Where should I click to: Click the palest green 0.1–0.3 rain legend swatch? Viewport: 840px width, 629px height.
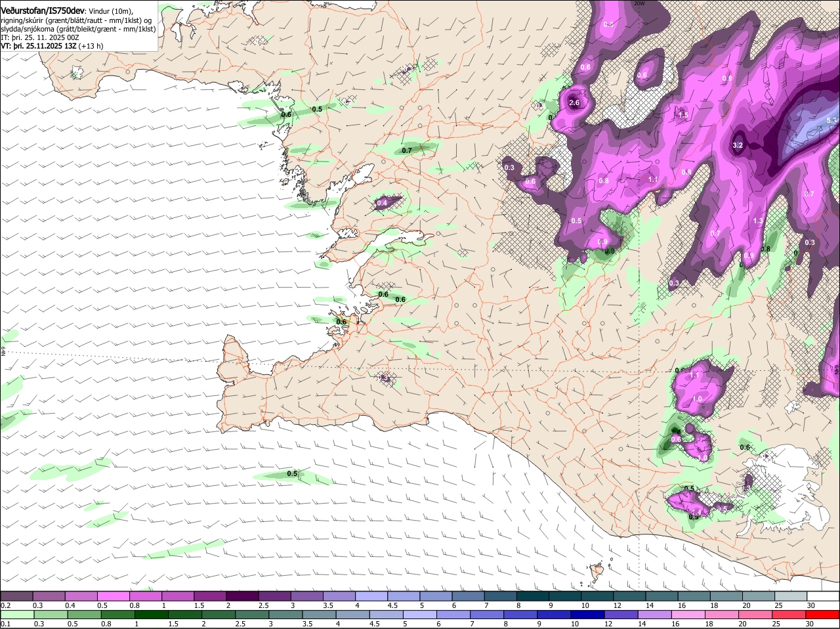[16, 615]
